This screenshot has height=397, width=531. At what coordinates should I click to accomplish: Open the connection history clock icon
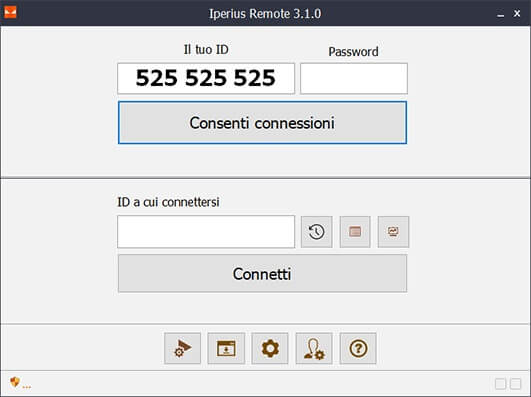(316, 232)
